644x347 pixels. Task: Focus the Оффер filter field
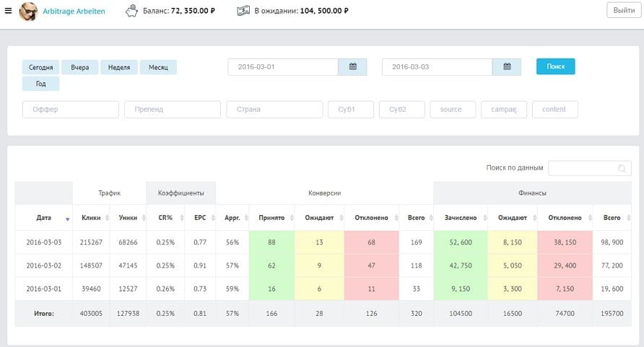71,110
